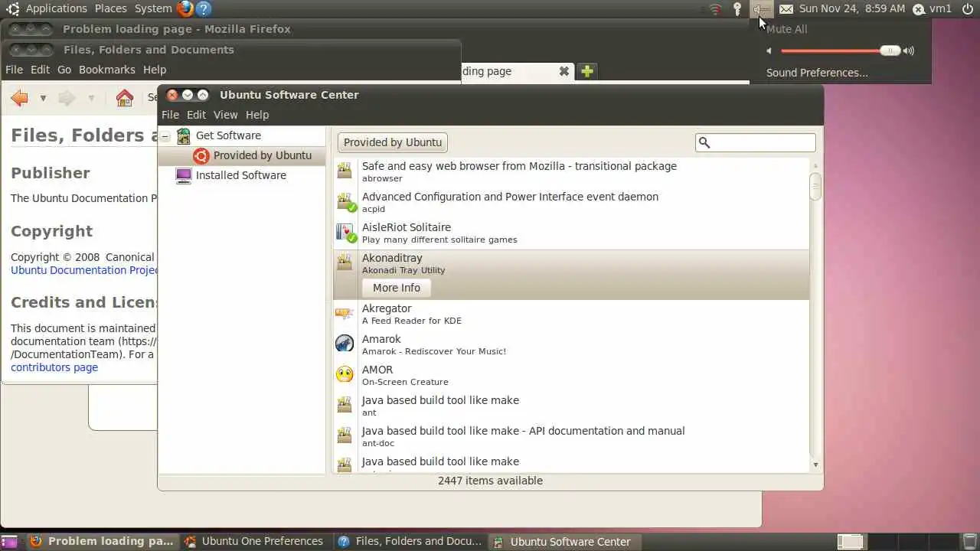Click the Ubuntu logo beside Applications
The height and width of the screenshot is (551, 980).
[x=12, y=8]
